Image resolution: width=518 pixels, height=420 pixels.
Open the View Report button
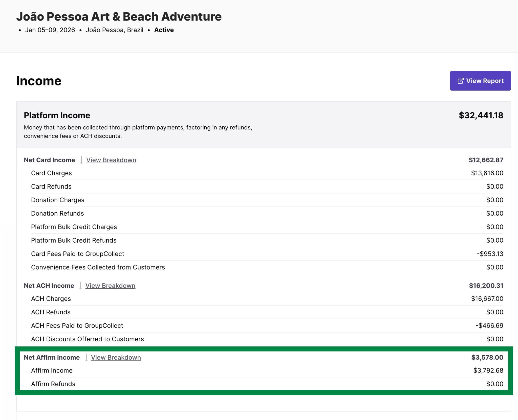(480, 81)
